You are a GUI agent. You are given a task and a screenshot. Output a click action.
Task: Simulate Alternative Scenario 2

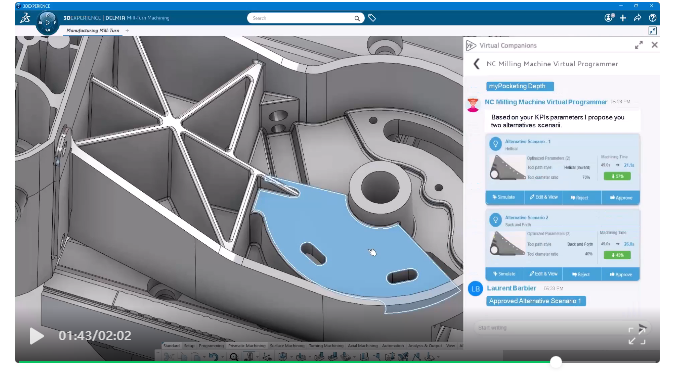pyautogui.click(x=504, y=274)
